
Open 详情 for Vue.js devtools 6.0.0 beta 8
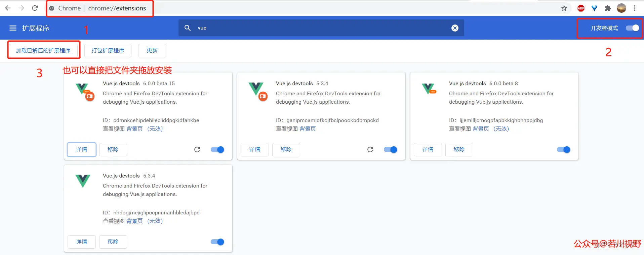tap(428, 150)
